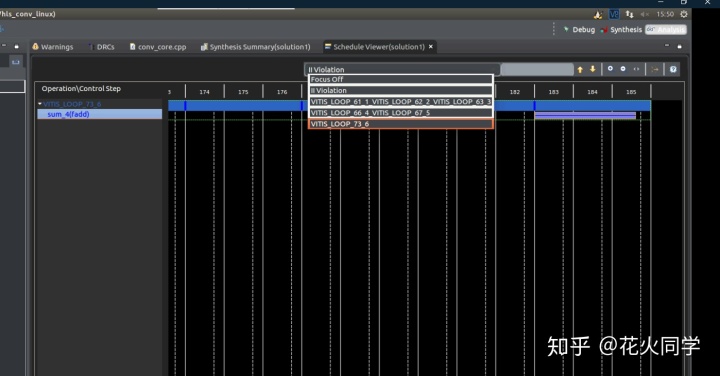Image resolution: width=720 pixels, height=376 pixels.
Task: Maximize the left side panel
Action: click(17, 46)
